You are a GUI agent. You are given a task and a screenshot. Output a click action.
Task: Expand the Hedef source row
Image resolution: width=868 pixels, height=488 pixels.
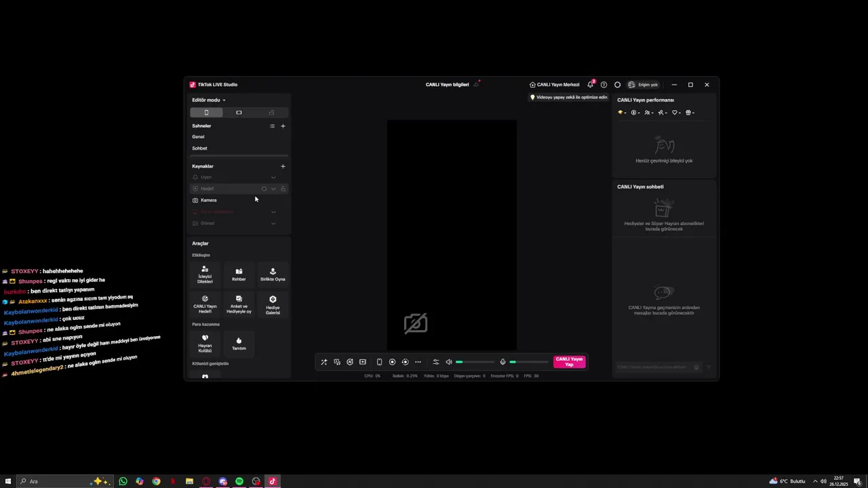point(273,189)
